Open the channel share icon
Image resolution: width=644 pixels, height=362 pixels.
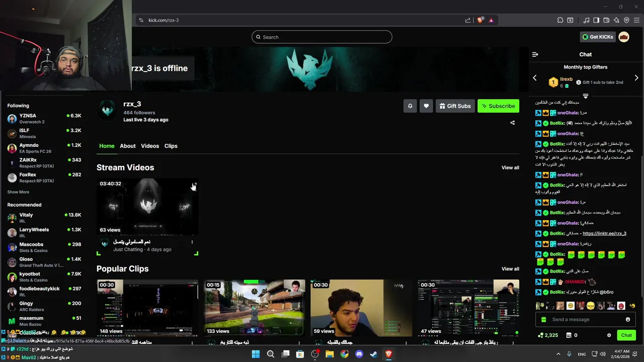click(513, 123)
